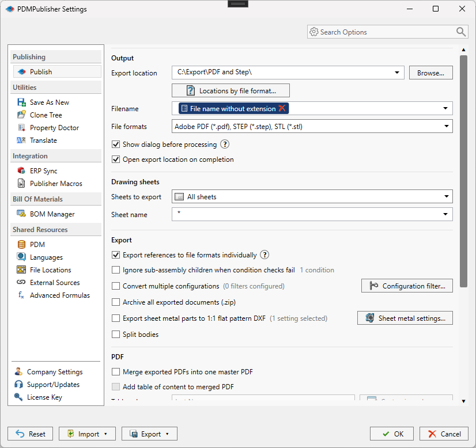Uncheck Export references to file formats individually
This screenshot has height=448, width=476.
(x=116, y=255)
